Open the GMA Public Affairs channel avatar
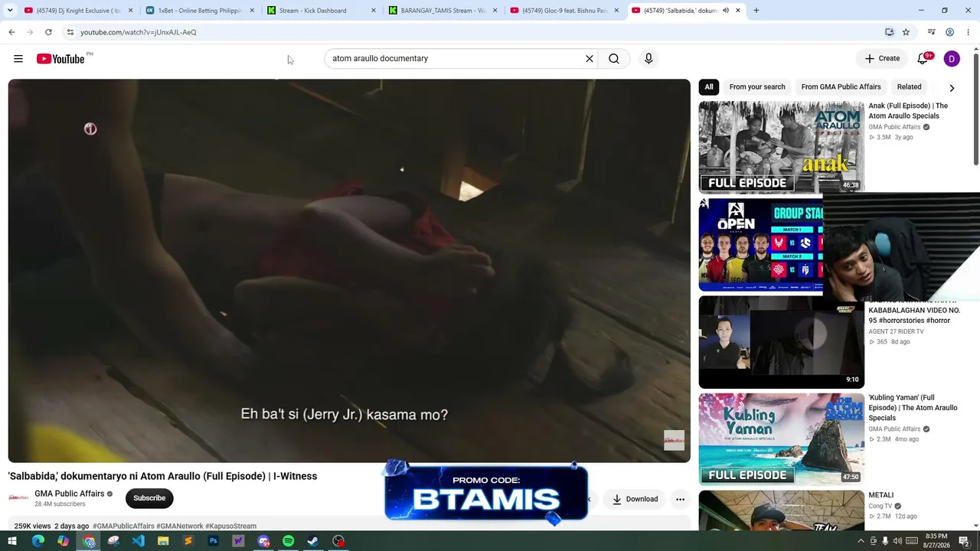 [18, 498]
